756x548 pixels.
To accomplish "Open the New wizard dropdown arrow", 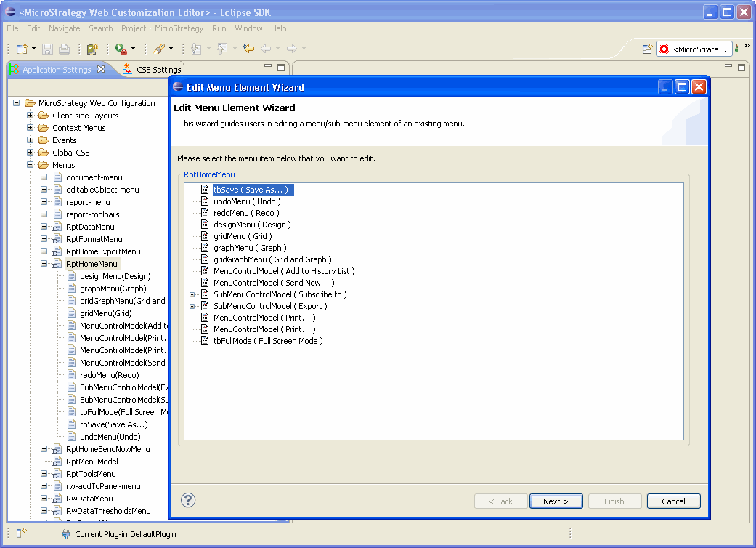I will 33,49.
